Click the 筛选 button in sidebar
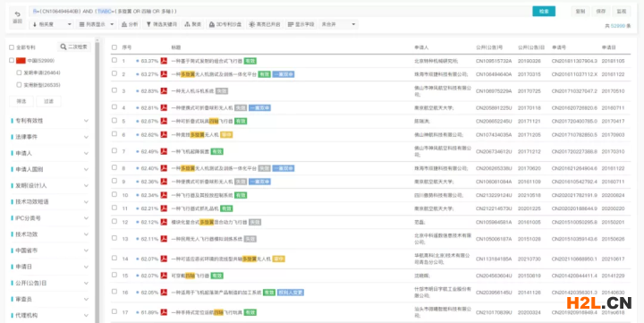 21,101
